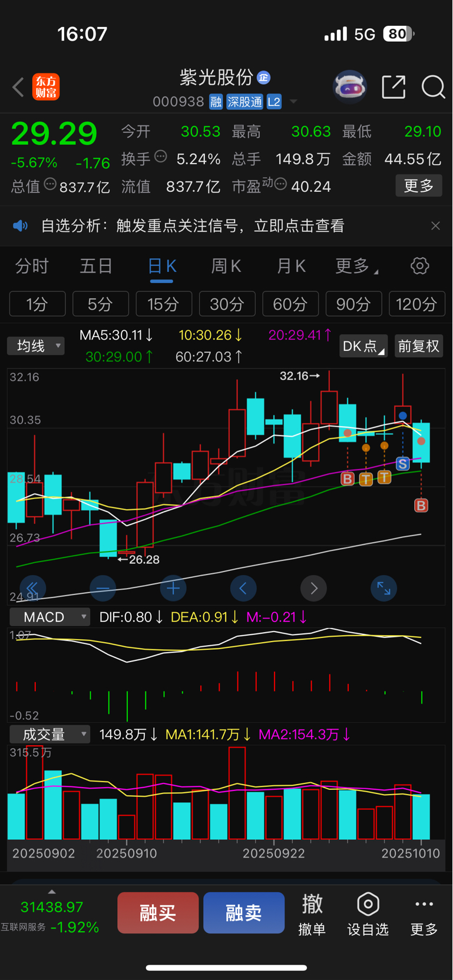Select the 60分 interval
The height and width of the screenshot is (980, 453).
click(290, 304)
